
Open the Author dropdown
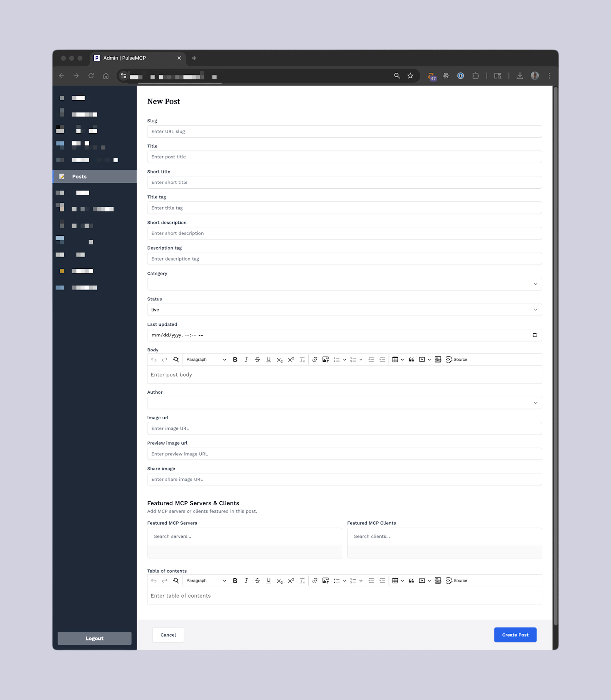(x=344, y=403)
